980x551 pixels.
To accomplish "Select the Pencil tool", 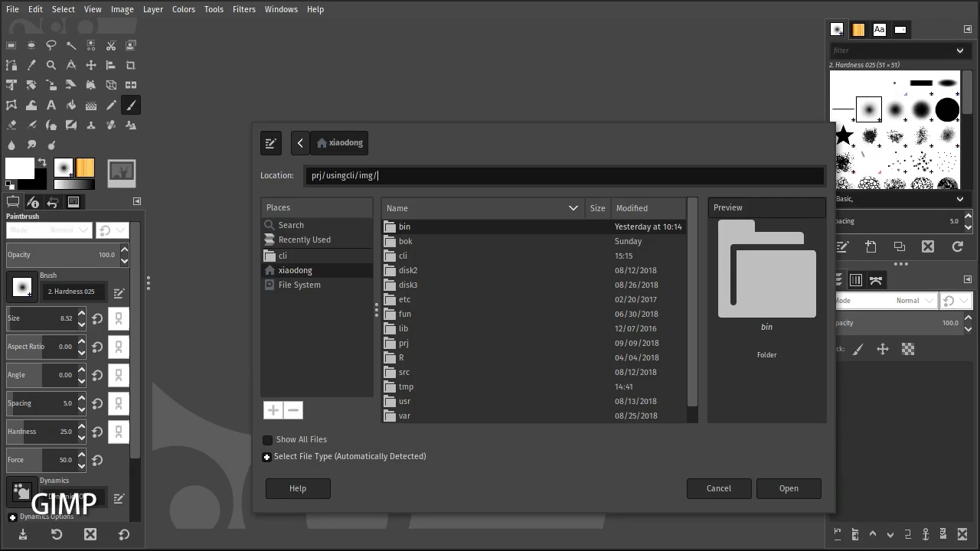I will point(111,105).
